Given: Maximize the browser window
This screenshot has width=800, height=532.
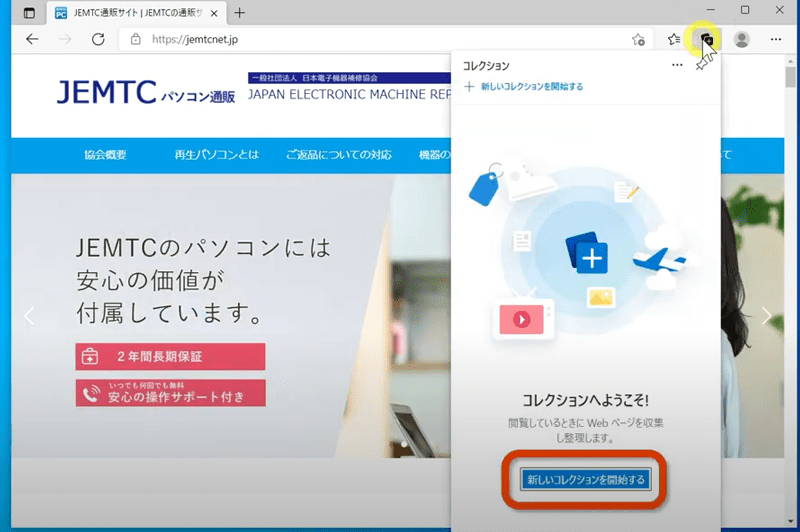Looking at the screenshot, I should (745, 10).
